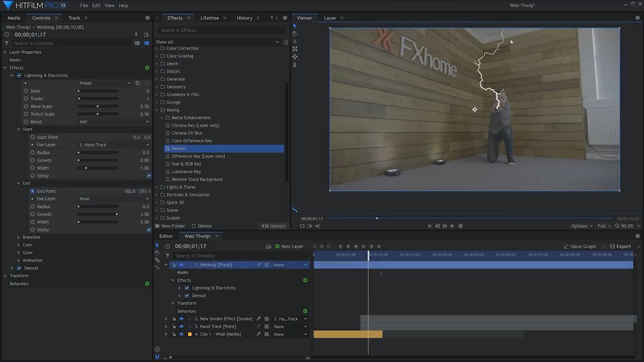Image resolution: width=644 pixels, height=362 pixels.
Task: Jump to start of viewer playback
Action: 430,226
